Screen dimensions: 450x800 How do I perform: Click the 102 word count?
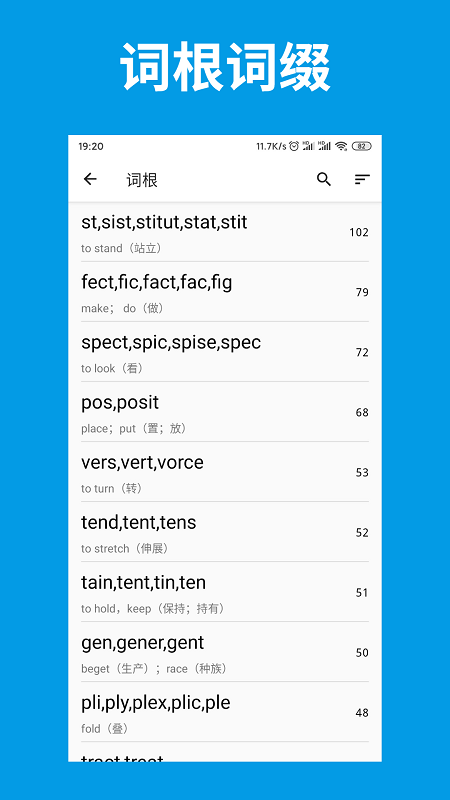pos(359,233)
